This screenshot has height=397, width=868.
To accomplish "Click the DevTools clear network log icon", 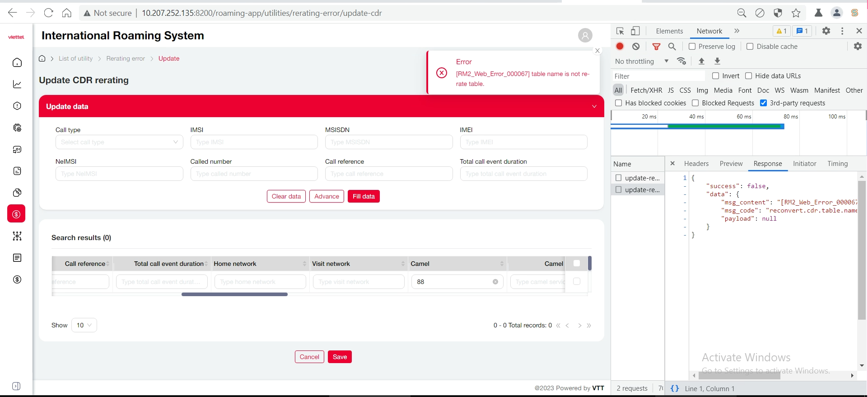I will (x=636, y=46).
